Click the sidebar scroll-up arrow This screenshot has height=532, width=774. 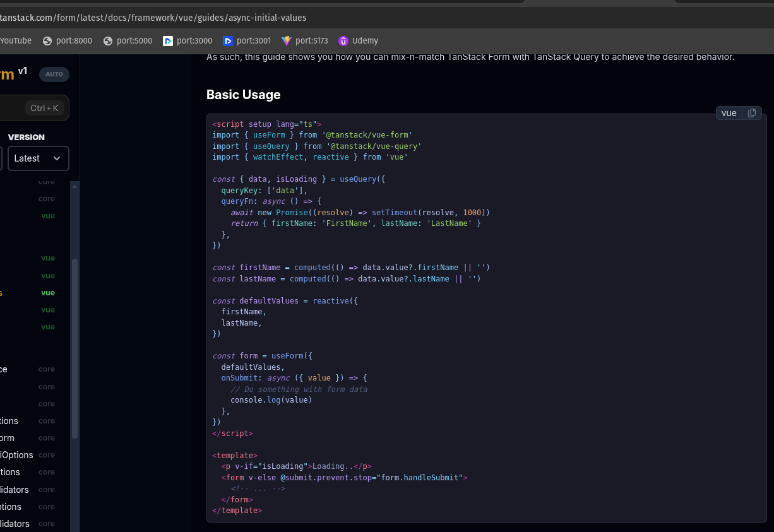click(75, 186)
